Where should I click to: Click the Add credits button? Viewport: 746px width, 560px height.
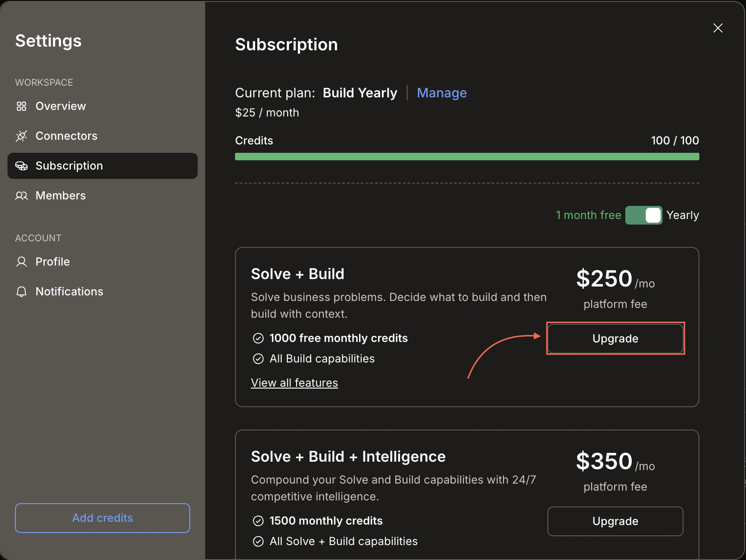tap(102, 518)
